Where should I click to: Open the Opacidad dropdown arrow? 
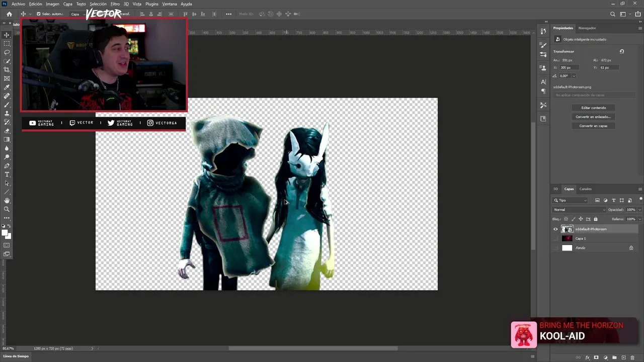pos(639,210)
